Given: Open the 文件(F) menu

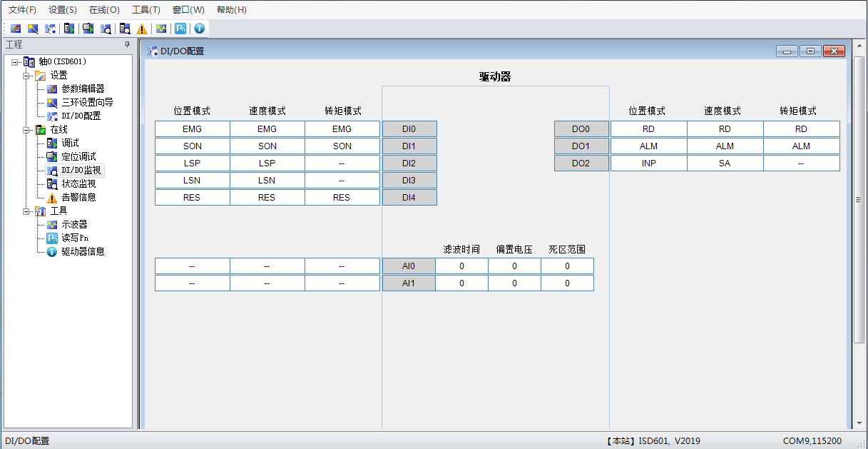Looking at the screenshot, I should pos(22,10).
